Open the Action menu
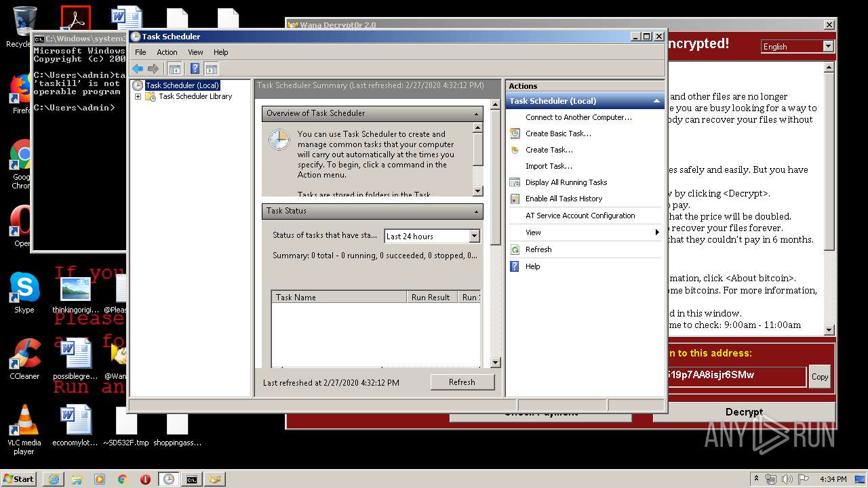868x488 pixels. [x=167, y=52]
